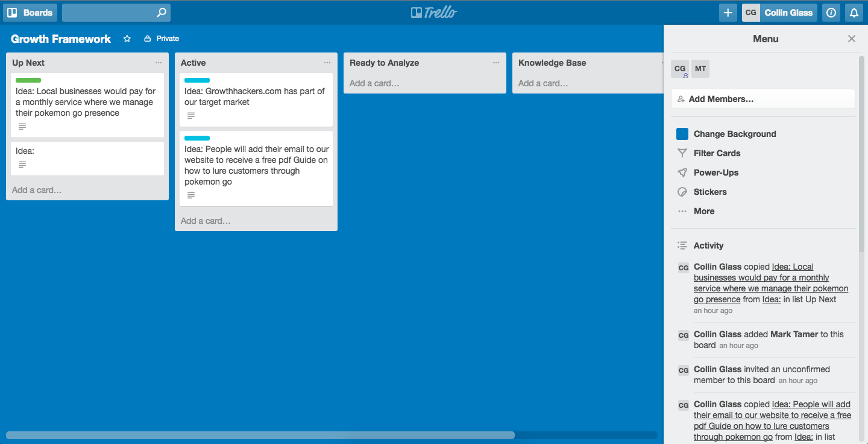Image resolution: width=868 pixels, height=444 pixels.
Task: Click the search magnifier icon
Action: pyautogui.click(x=160, y=12)
